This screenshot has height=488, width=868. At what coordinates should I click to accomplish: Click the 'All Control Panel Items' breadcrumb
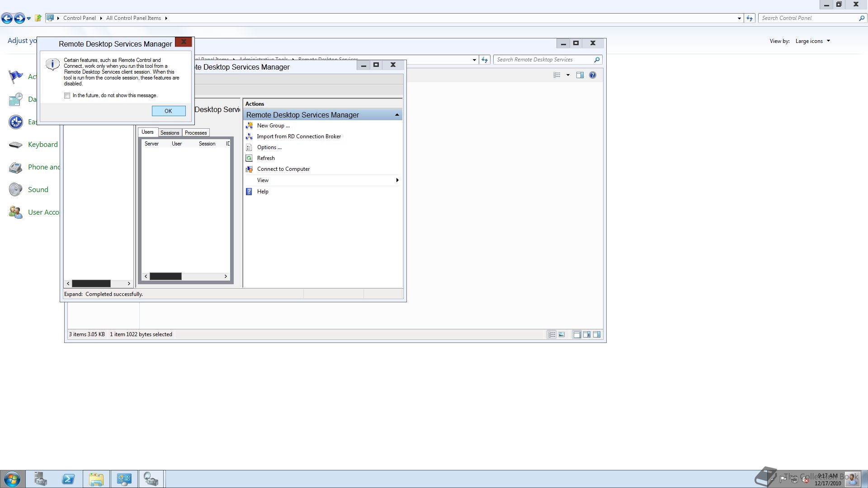133,19
